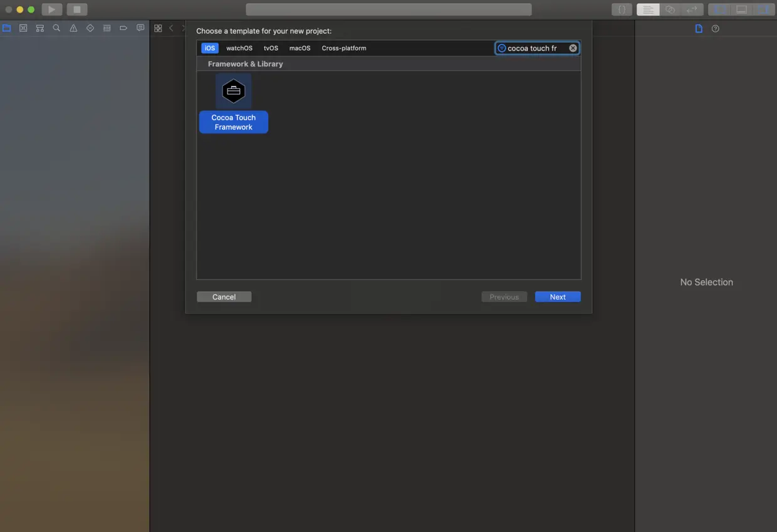The height and width of the screenshot is (532, 777).
Task: Open Quick Help inspector
Action: click(715, 28)
